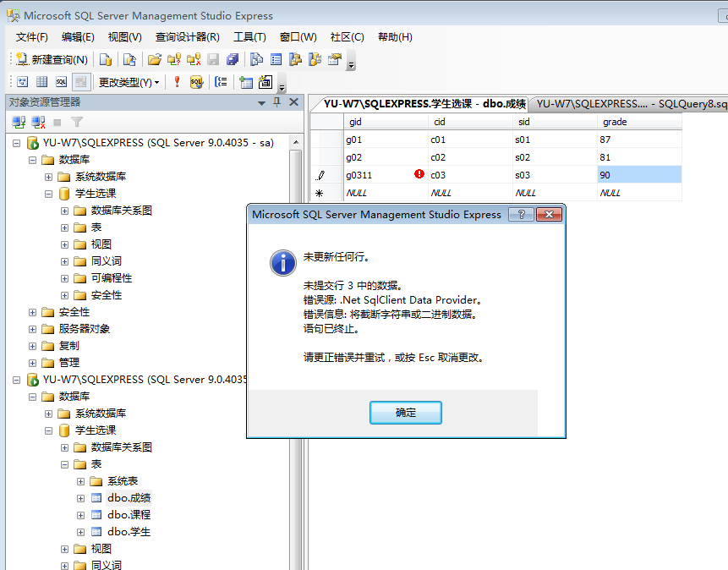The image size is (728, 570).
Task: Toggle the Show SQL Pane button
Action: 61,82
